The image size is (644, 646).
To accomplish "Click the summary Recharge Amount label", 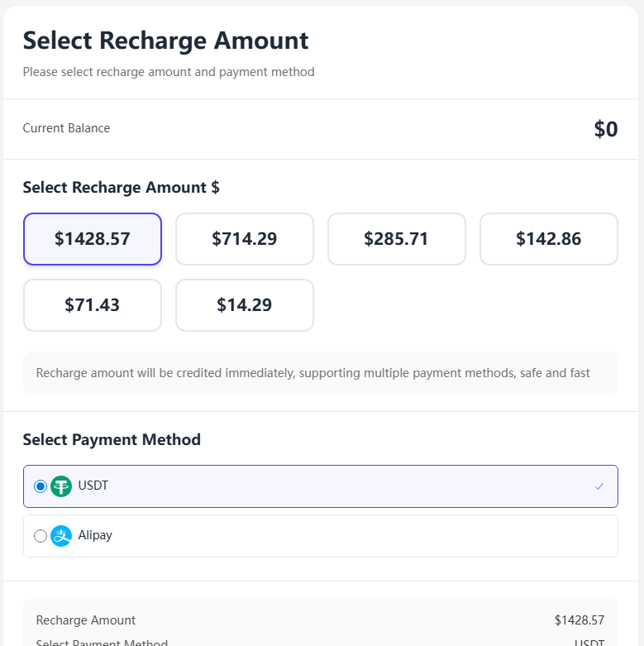I will tap(86, 620).
